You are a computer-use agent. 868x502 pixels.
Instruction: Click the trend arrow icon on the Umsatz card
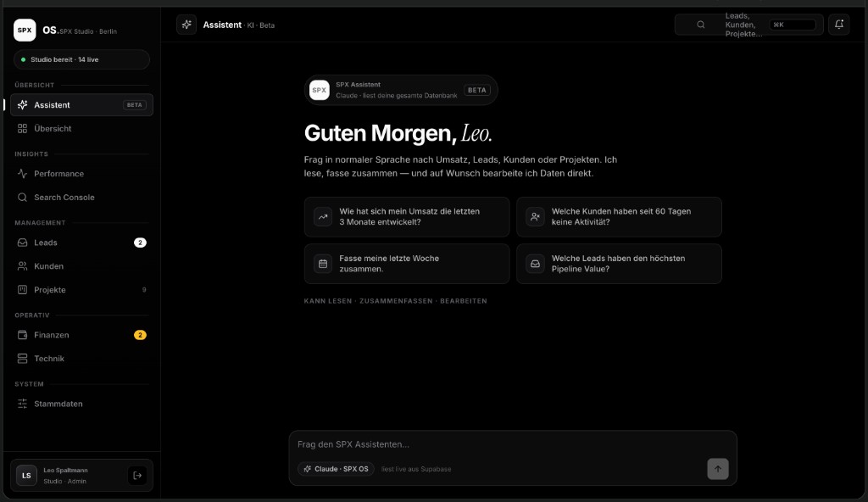pyautogui.click(x=323, y=216)
